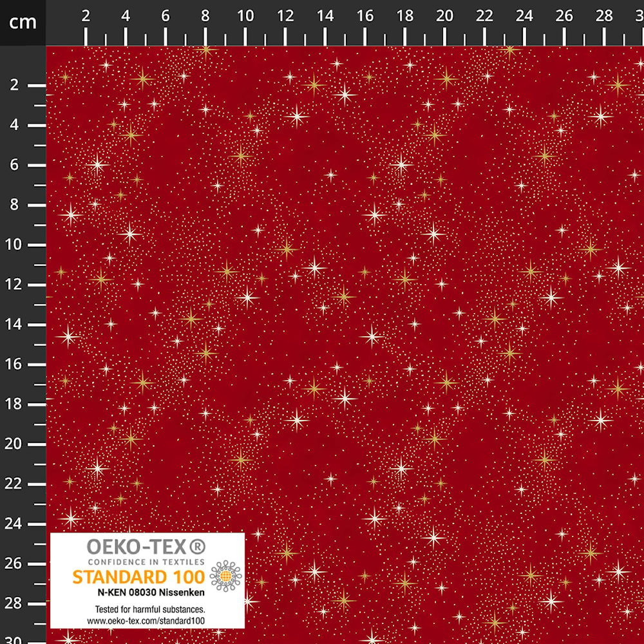Click the registered trademark symbol after OEKO-TEX
Image resolution: width=644 pixels, height=644 pixels.
click(x=198, y=547)
